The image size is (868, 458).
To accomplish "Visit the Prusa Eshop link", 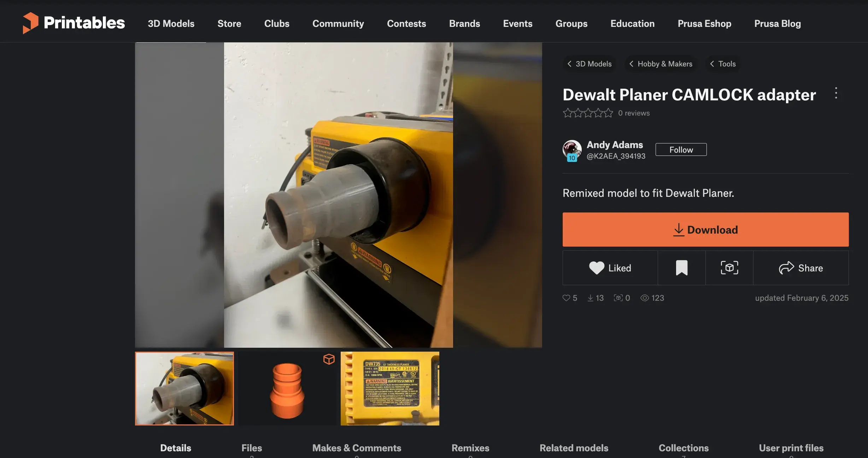I will coord(704,24).
